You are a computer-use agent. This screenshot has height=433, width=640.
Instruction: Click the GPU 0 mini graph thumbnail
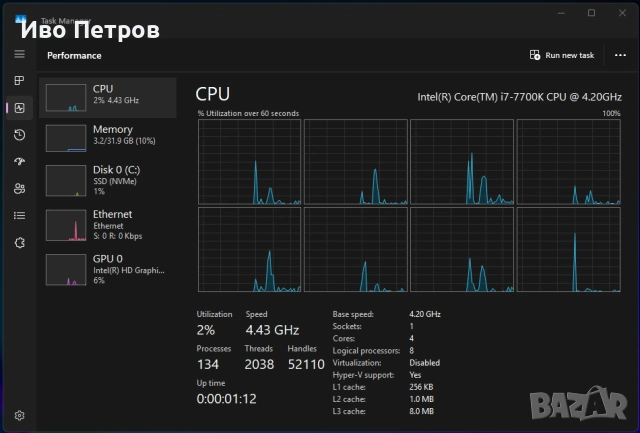tap(66, 270)
